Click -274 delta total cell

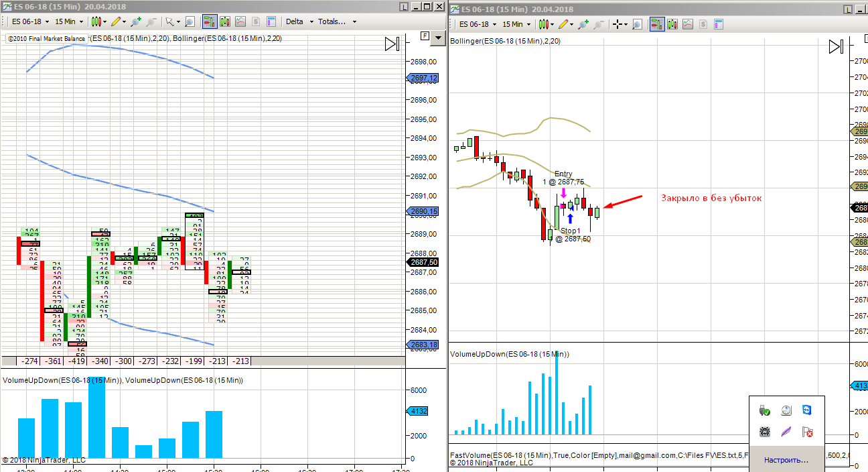click(29, 361)
